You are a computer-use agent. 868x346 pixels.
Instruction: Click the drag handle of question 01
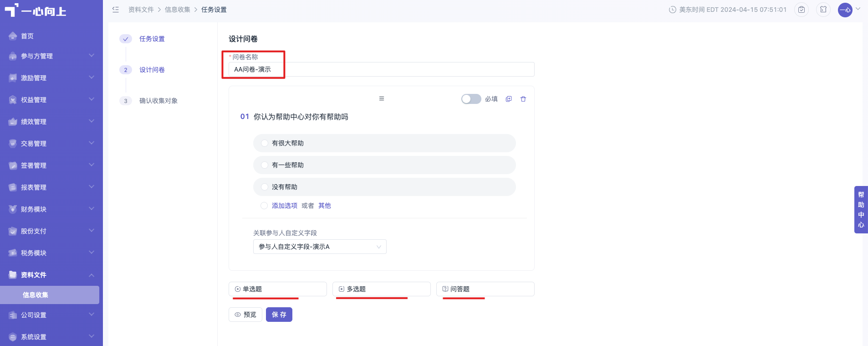coord(382,98)
